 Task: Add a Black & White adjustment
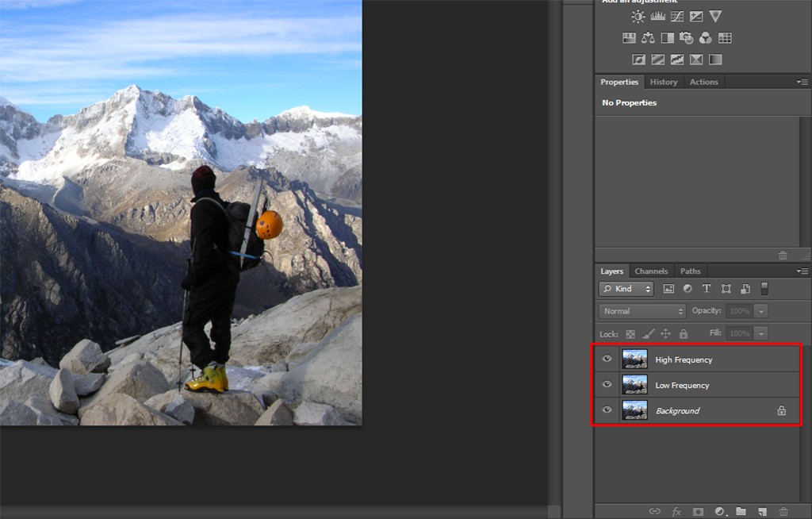668,38
